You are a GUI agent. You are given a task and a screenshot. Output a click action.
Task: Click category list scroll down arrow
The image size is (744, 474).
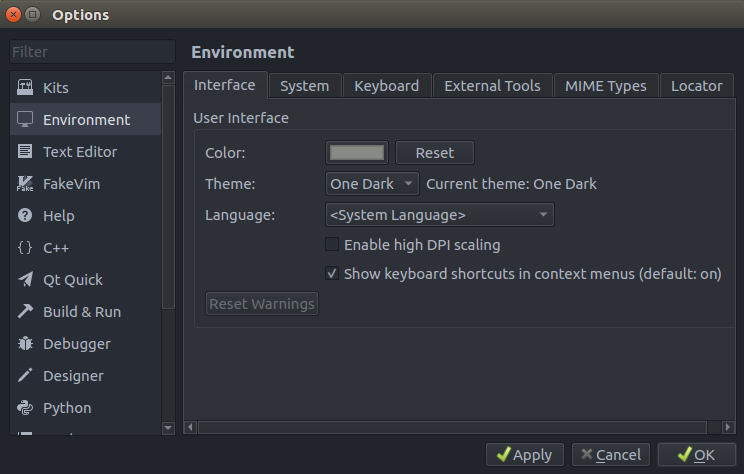pos(168,428)
